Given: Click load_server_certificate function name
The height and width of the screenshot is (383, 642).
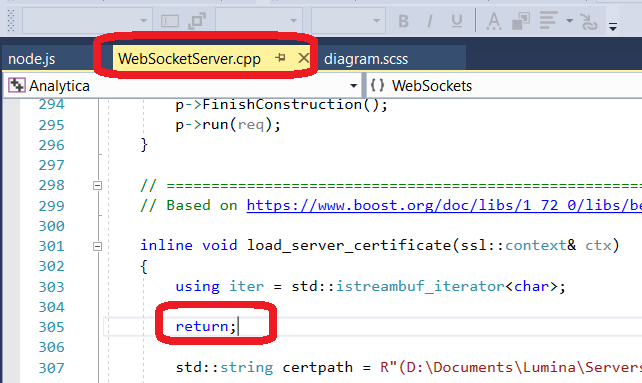Looking at the screenshot, I should click(x=349, y=245).
